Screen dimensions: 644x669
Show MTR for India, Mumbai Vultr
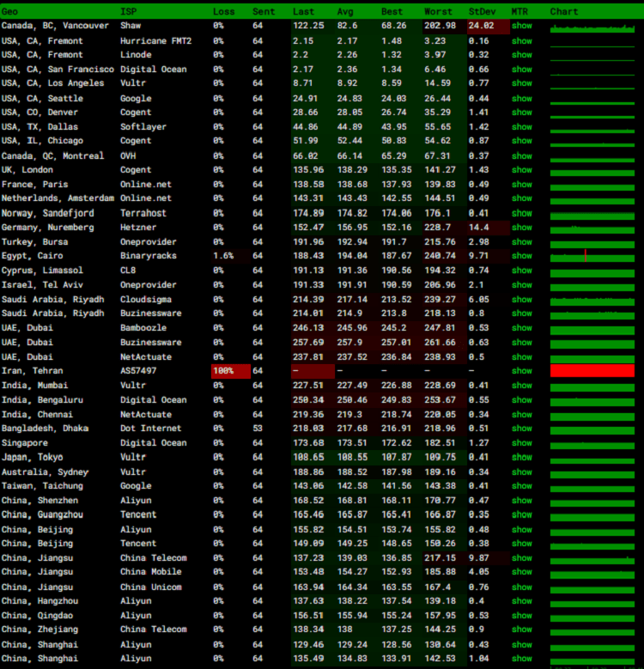(521, 386)
